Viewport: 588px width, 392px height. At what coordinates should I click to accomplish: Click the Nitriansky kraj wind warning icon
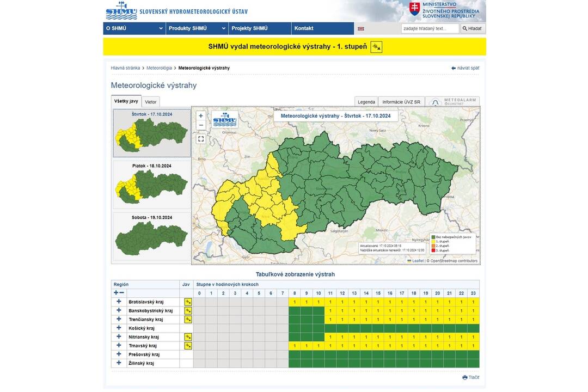click(188, 337)
